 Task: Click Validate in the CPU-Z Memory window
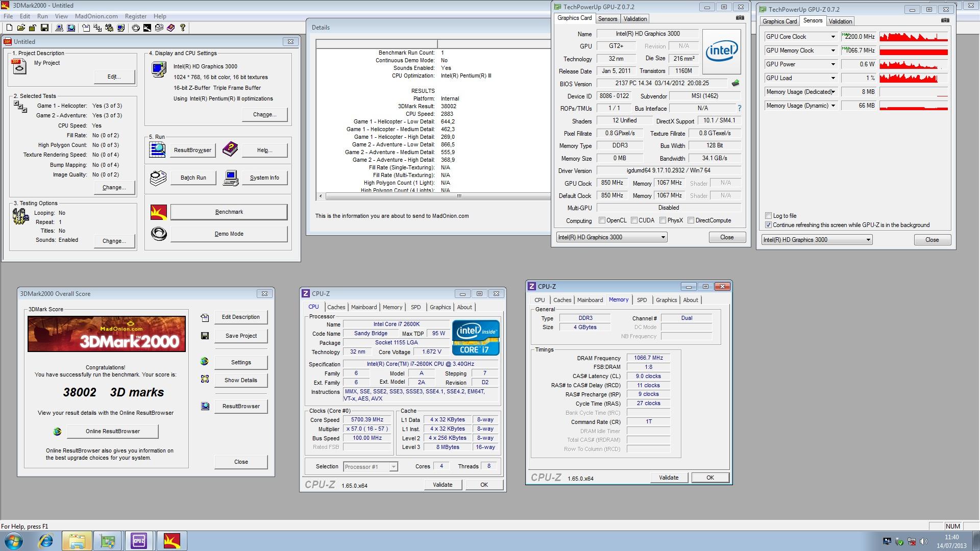pyautogui.click(x=669, y=478)
